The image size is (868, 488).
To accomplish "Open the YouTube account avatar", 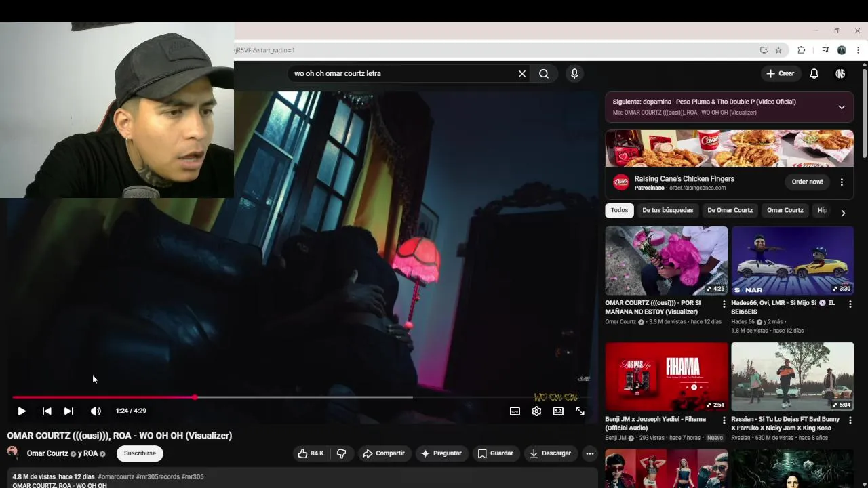I will pos(840,73).
